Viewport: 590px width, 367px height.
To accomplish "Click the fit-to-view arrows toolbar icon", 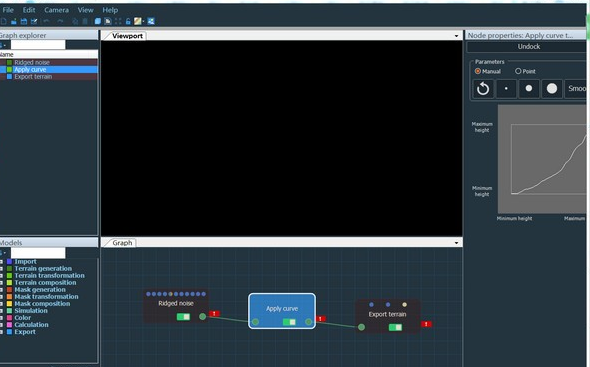I will point(118,21).
